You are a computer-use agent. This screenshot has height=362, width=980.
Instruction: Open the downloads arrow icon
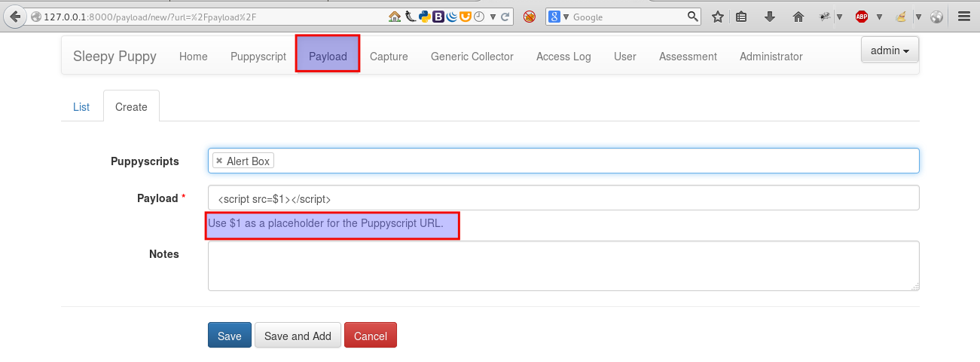click(x=770, y=16)
